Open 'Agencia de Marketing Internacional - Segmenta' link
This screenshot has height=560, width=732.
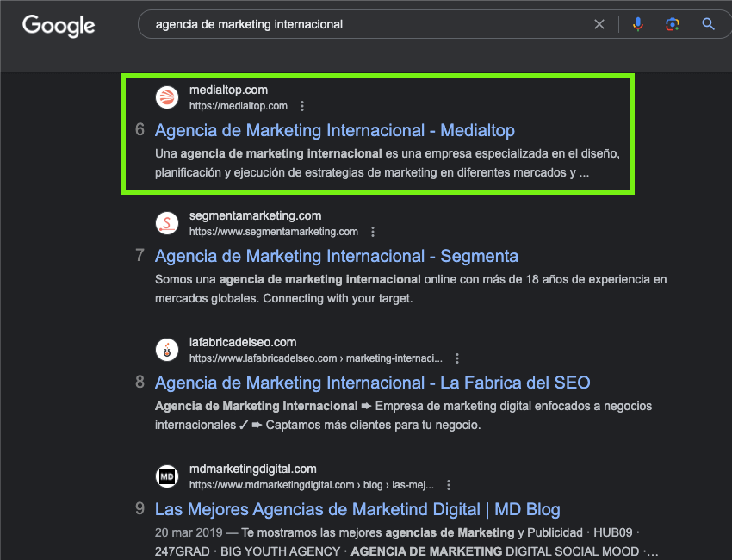pos(336,256)
